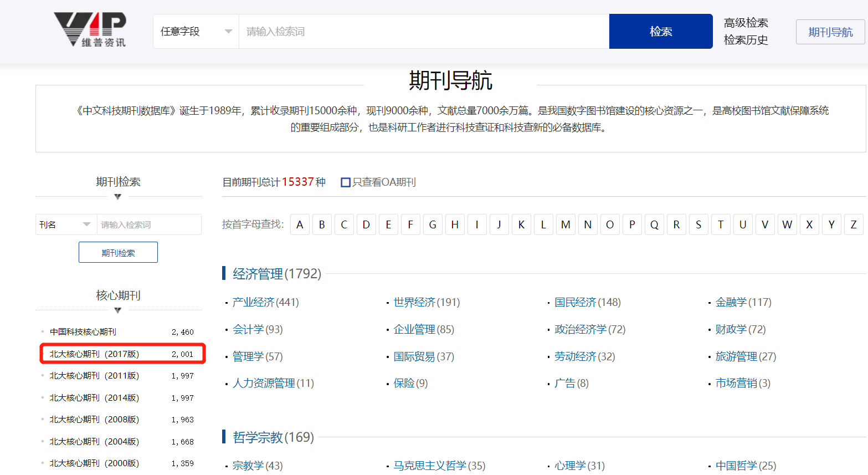868x475 pixels.
Task: Filter journals by letter A
Action: (300, 224)
